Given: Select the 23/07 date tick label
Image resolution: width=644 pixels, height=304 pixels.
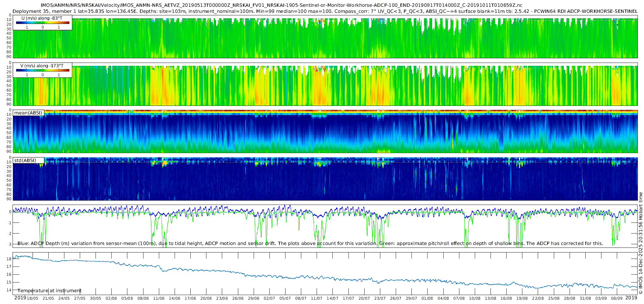Looking at the screenshot, I should coord(380,298).
